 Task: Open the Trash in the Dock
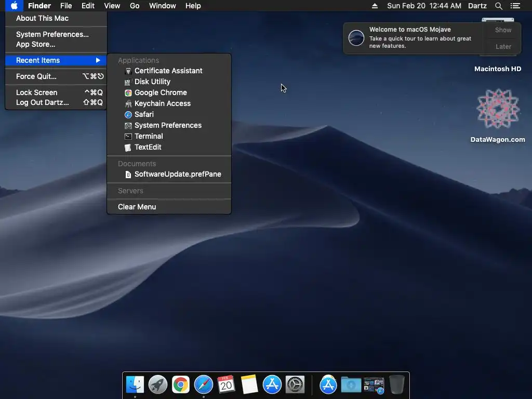[x=396, y=385]
